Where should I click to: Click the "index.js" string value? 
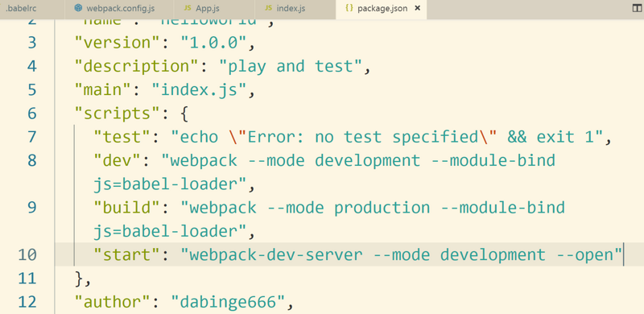click(199, 89)
